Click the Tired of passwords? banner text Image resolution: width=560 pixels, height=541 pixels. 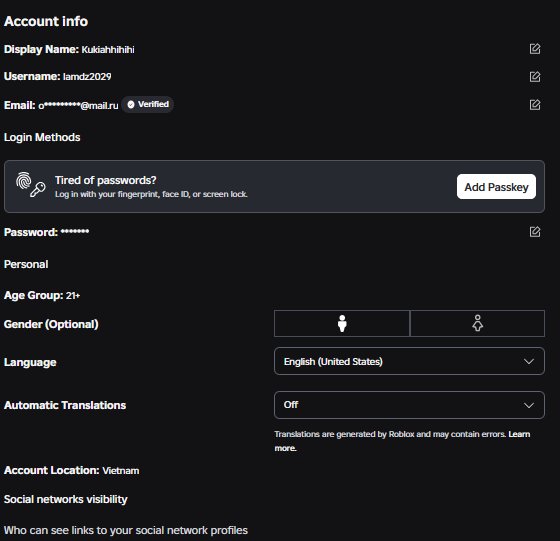106,180
